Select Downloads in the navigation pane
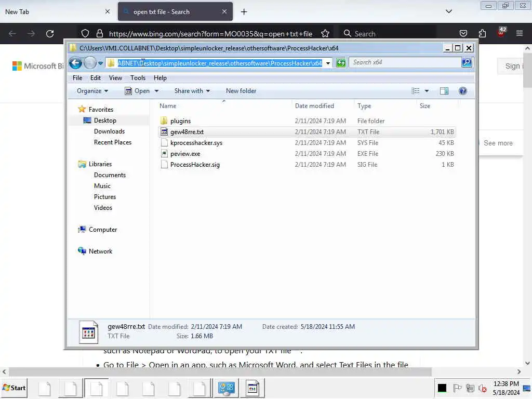The height and width of the screenshot is (399, 532). 109,131
